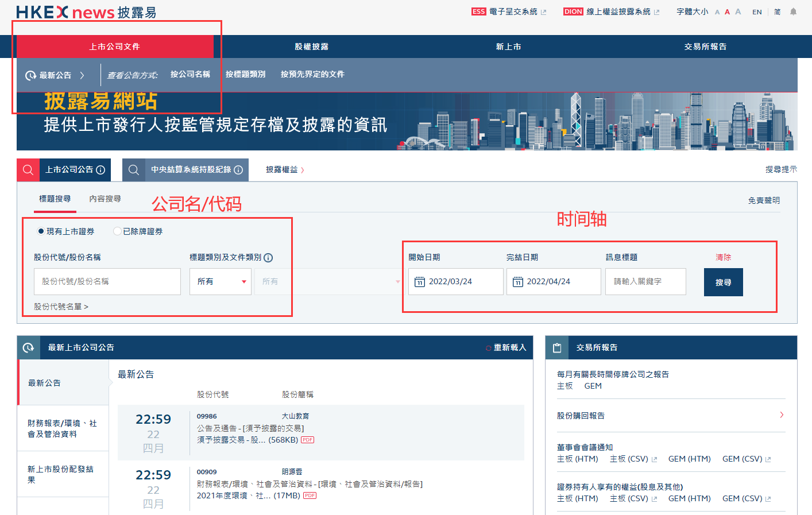Select the 已除牌證券 radio button
The height and width of the screenshot is (515, 812).
[x=117, y=231]
